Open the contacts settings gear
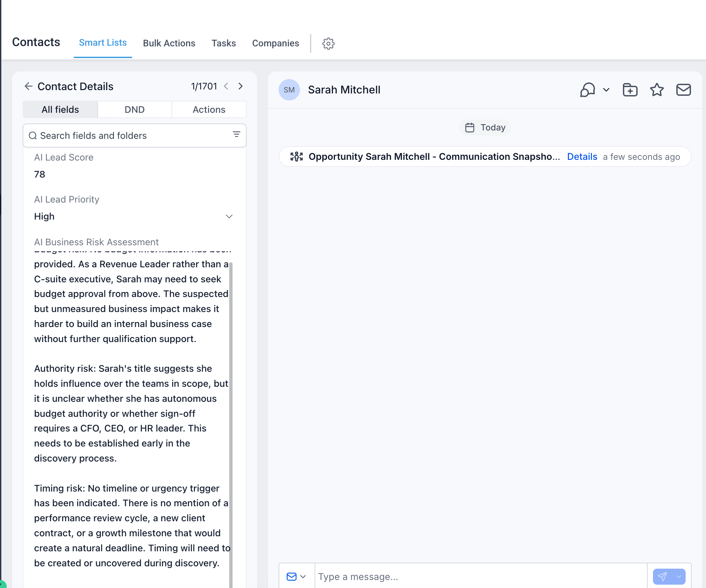706x588 pixels. [x=328, y=43]
